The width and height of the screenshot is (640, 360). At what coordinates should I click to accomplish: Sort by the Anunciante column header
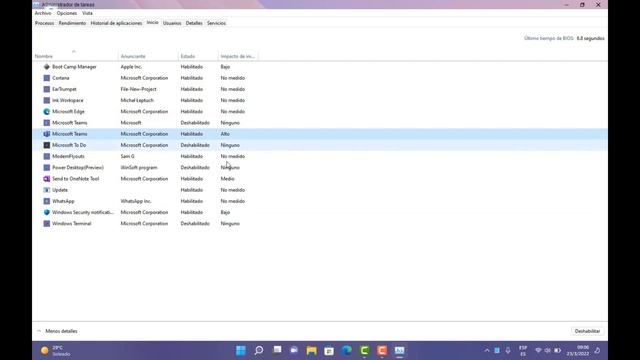pyautogui.click(x=148, y=56)
